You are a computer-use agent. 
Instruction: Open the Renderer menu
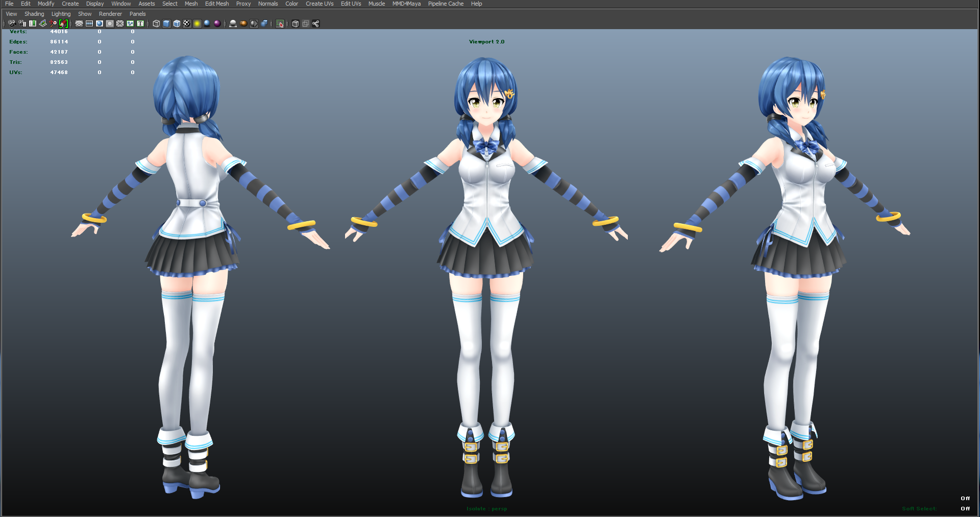pos(110,14)
